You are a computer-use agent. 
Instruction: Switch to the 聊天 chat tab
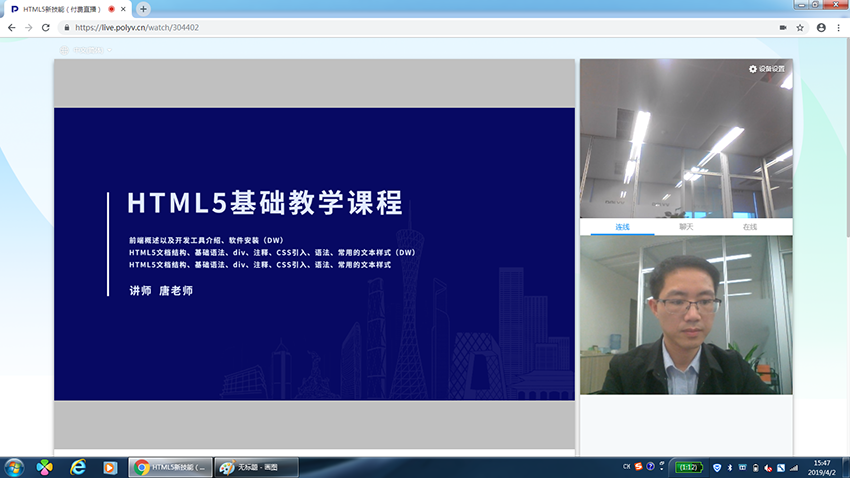(686, 227)
